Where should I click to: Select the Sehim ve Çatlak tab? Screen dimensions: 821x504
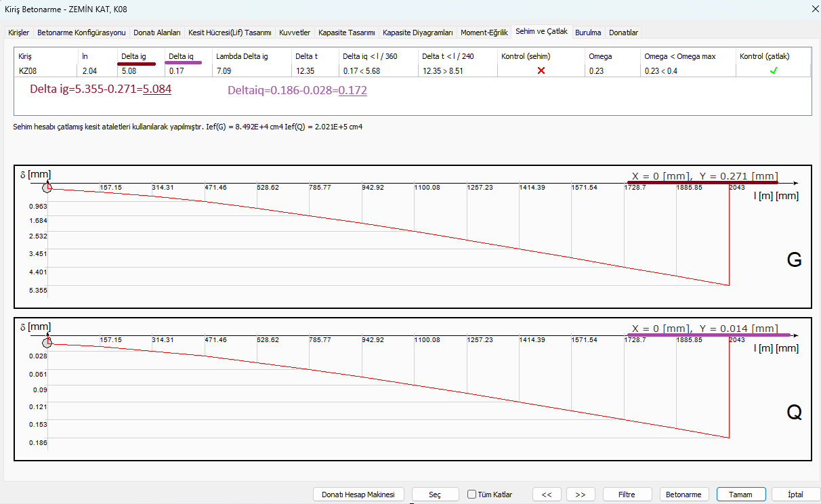click(542, 31)
